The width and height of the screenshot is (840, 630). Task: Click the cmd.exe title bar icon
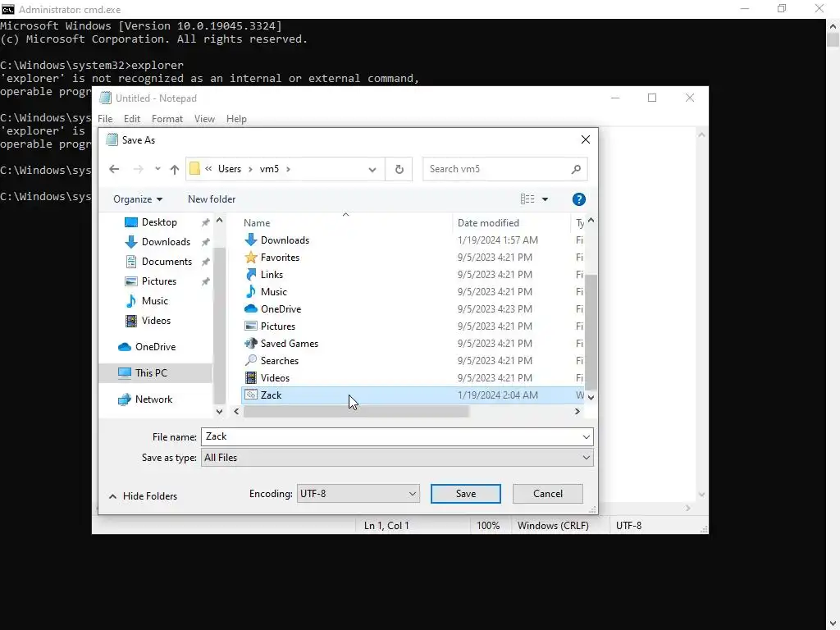[8, 9]
